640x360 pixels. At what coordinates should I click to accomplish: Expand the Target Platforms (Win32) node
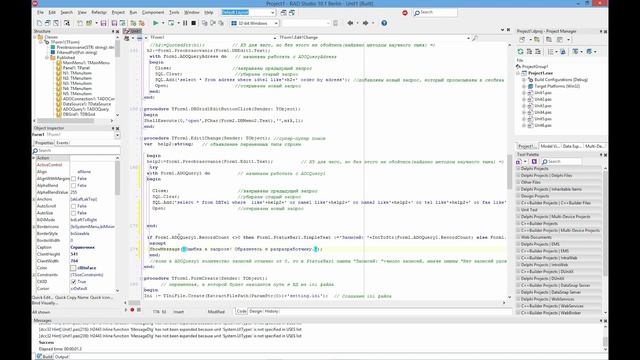point(524,86)
